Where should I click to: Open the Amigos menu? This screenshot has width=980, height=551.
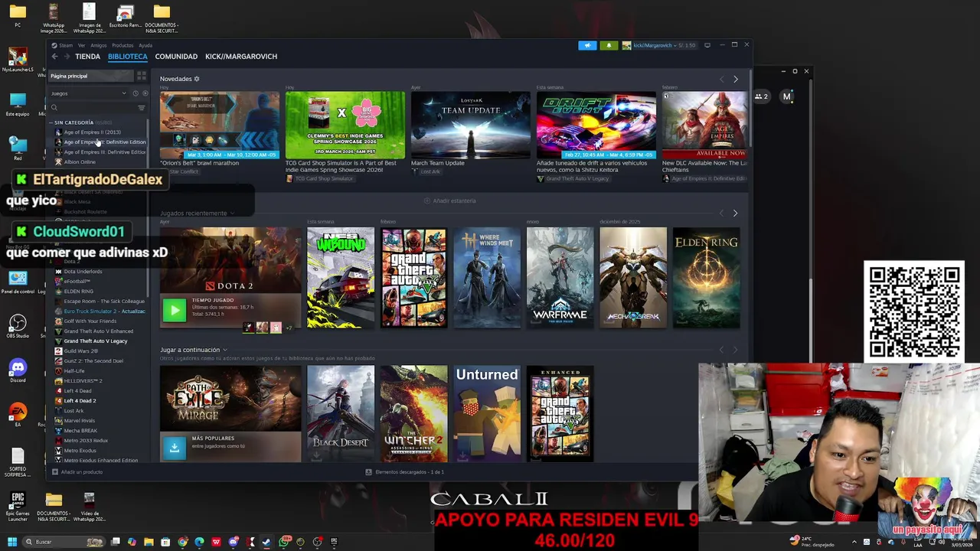(x=99, y=45)
